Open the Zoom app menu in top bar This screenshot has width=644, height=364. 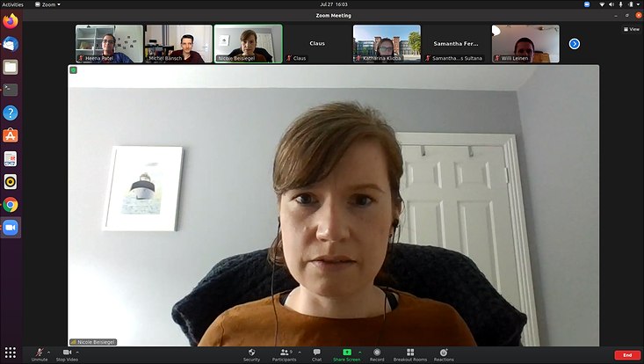pyautogui.click(x=47, y=4)
